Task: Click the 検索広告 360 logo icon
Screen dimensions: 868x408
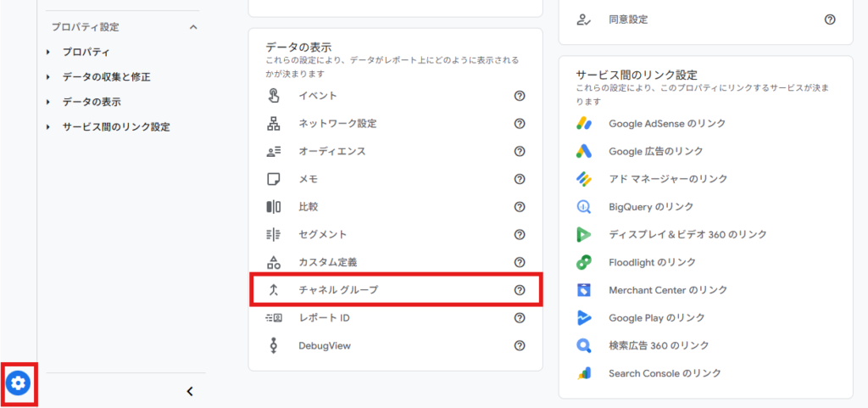Action: tap(584, 345)
